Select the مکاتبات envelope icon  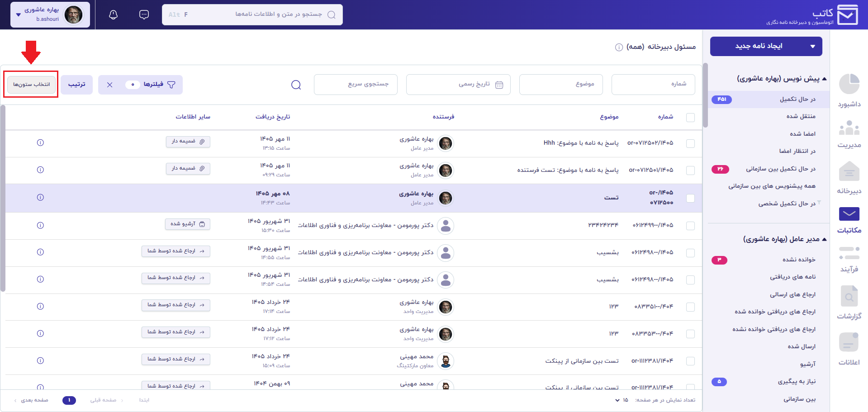849,214
